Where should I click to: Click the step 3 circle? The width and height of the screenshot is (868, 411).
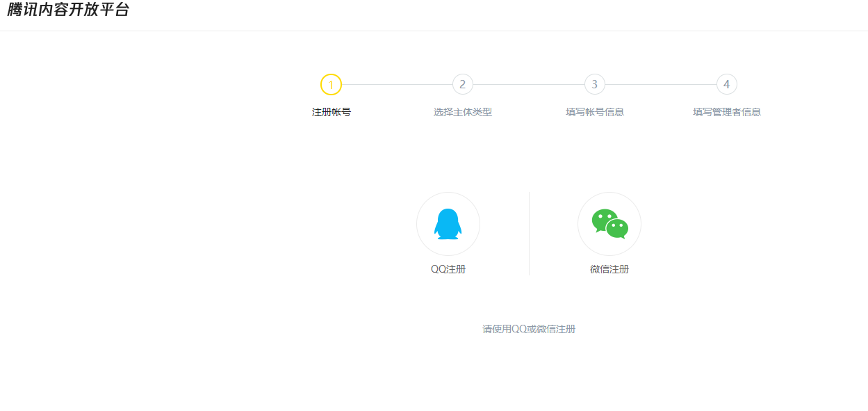(595, 84)
